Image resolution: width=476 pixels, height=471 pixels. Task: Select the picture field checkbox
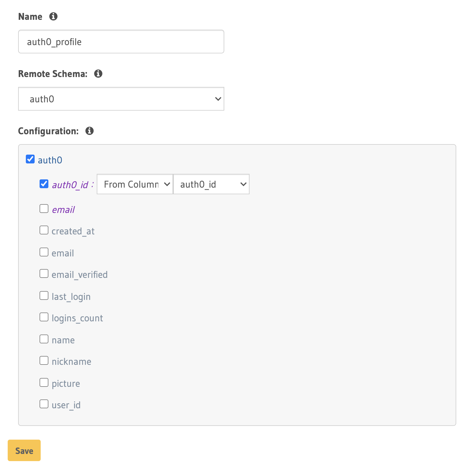[x=44, y=383]
